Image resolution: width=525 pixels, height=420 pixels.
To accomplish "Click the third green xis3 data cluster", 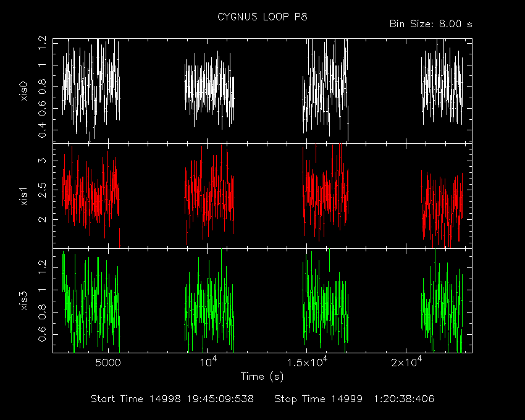I will (x=325, y=301).
